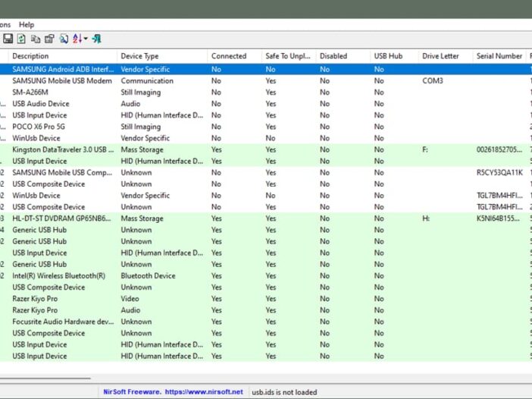Expand the sort icon dropdown arrow

(x=86, y=39)
